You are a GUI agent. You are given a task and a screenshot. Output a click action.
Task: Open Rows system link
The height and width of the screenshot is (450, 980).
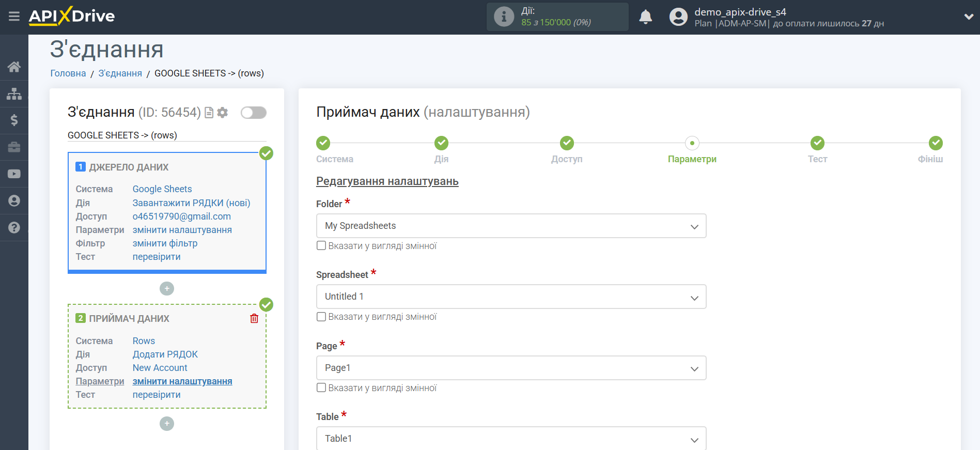coord(144,341)
